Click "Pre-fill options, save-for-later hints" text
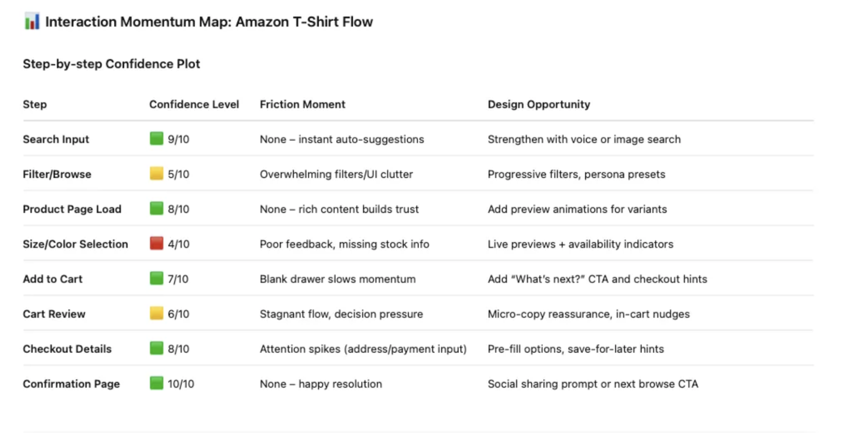868x433 pixels. pos(576,349)
